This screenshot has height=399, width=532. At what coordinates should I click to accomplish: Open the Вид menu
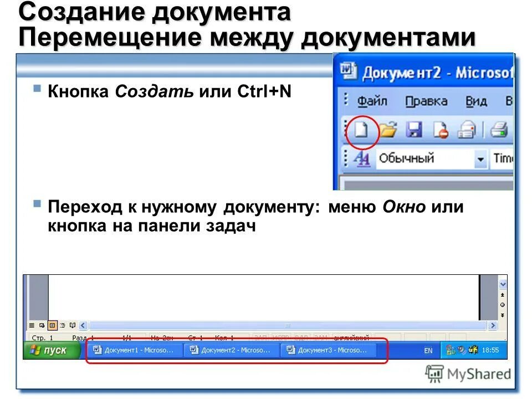click(x=476, y=101)
